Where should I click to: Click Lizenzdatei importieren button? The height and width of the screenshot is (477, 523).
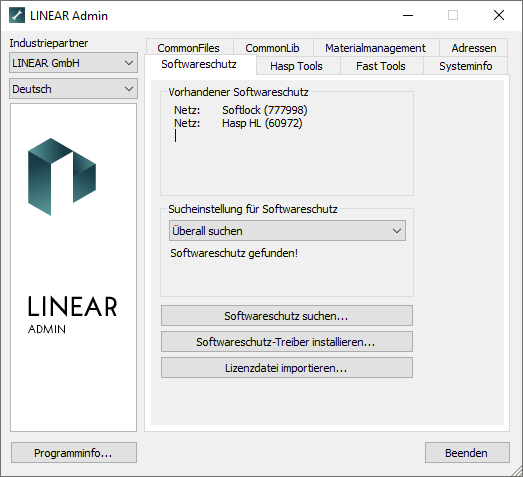pos(287,368)
